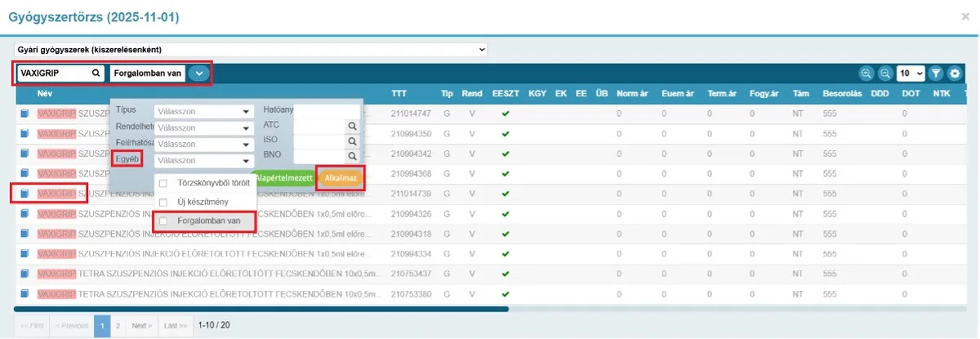980x339 pixels.
Task: Click the Next pagination button
Action: tap(141, 325)
